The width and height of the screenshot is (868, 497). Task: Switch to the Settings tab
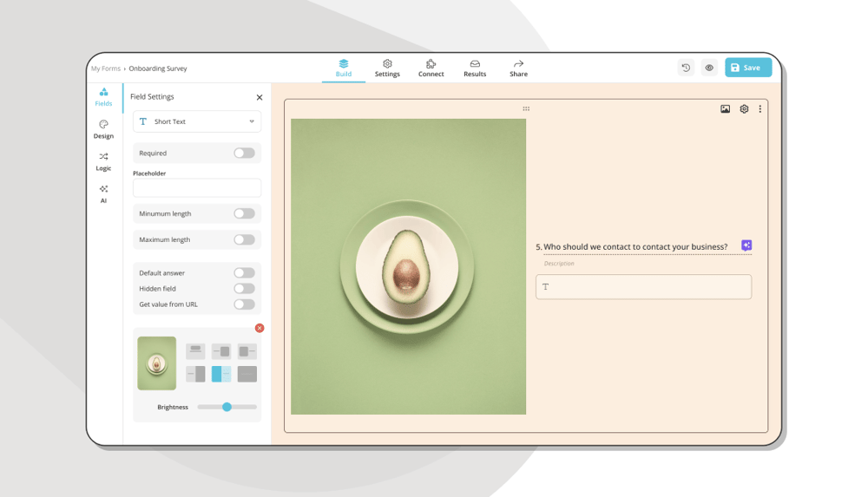click(387, 69)
